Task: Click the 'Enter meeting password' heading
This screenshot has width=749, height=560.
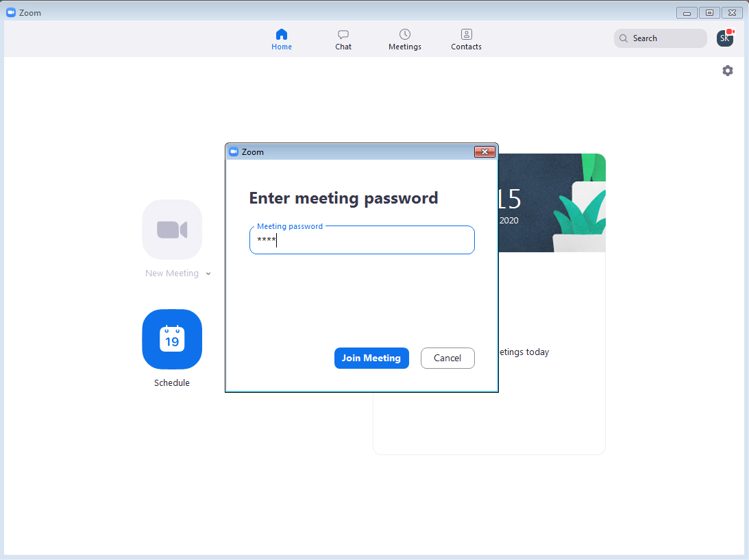Action: [x=343, y=198]
